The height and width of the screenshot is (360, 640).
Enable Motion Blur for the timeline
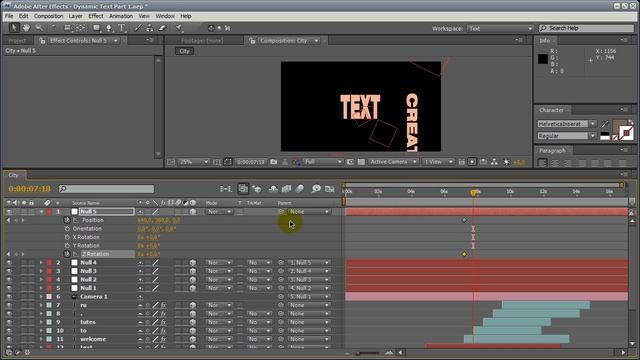300,189
